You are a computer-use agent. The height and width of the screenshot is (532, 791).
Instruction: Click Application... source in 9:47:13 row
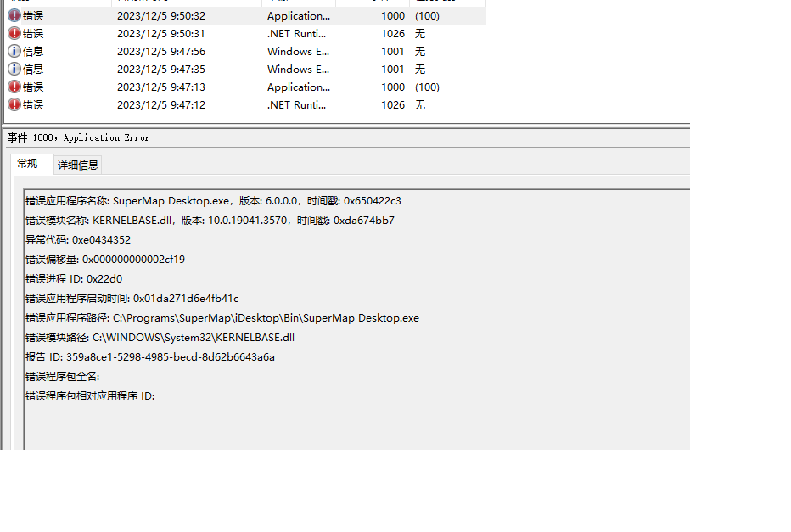coord(299,87)
